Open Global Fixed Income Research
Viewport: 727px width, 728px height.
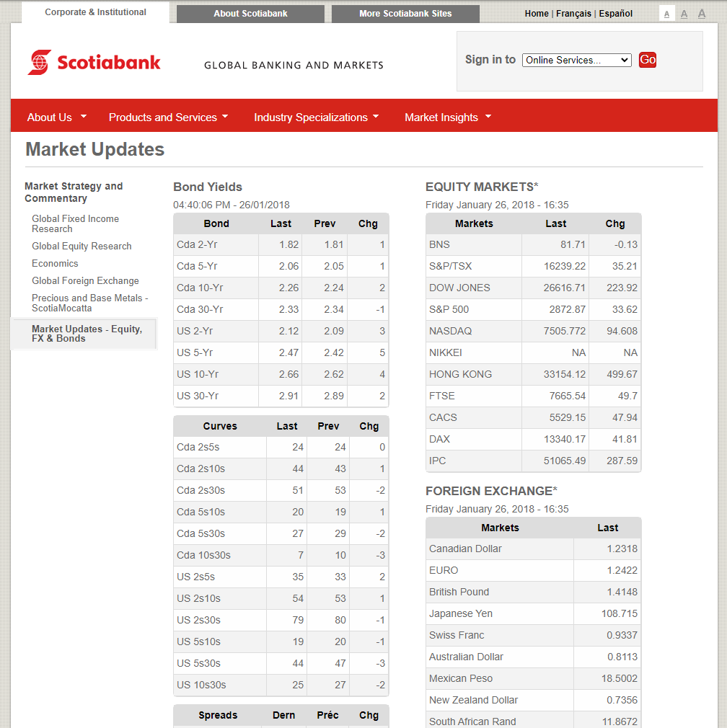[x=75, y=223]
